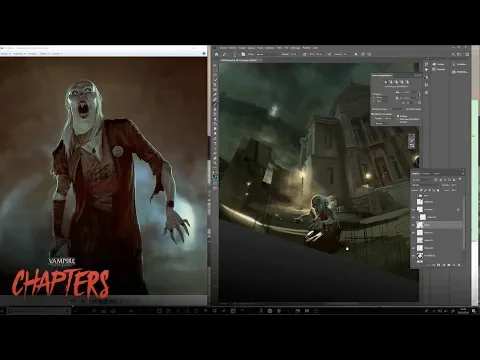Screen dimensions: 480x360
Task: Click Add layer style fx icon
Action: click(434, 265)
